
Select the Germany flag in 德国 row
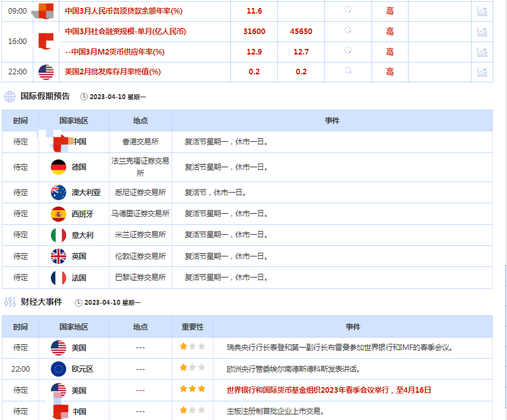coord(58,167)
